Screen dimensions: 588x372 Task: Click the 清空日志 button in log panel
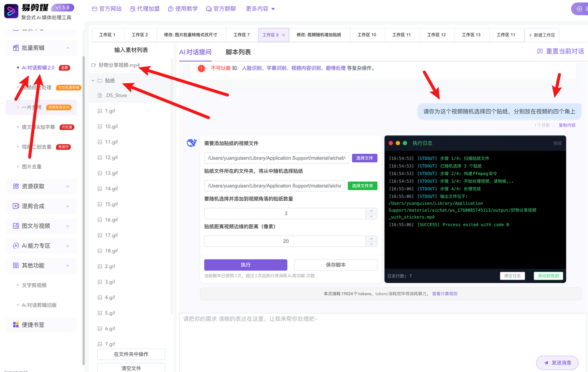click(512, 276)
